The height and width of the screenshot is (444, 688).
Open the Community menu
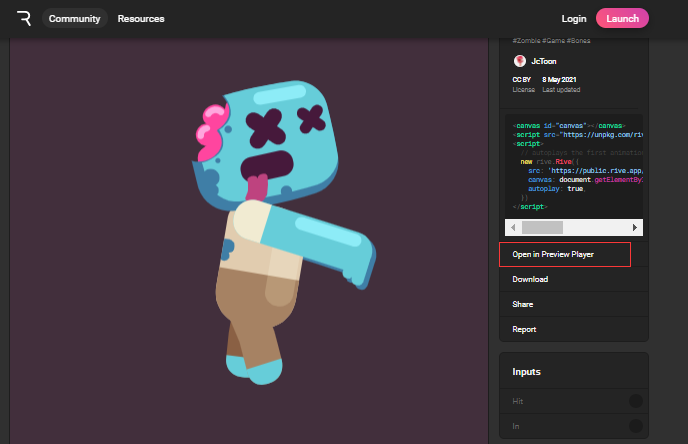75,18
